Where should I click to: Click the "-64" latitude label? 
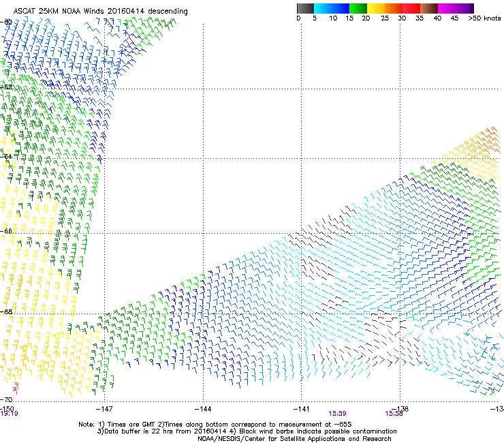[x=6, y=156]
